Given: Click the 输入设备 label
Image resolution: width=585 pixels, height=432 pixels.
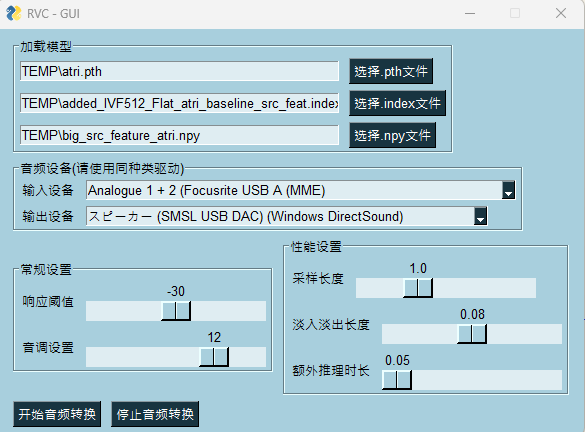Looking at the screenshot, I should tap(48, 190).
